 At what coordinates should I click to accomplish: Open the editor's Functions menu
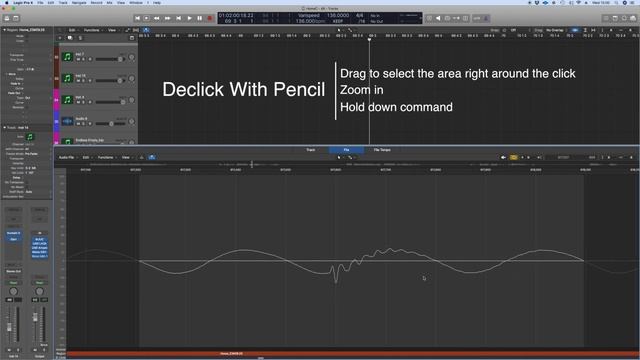(x=107, y=157)
